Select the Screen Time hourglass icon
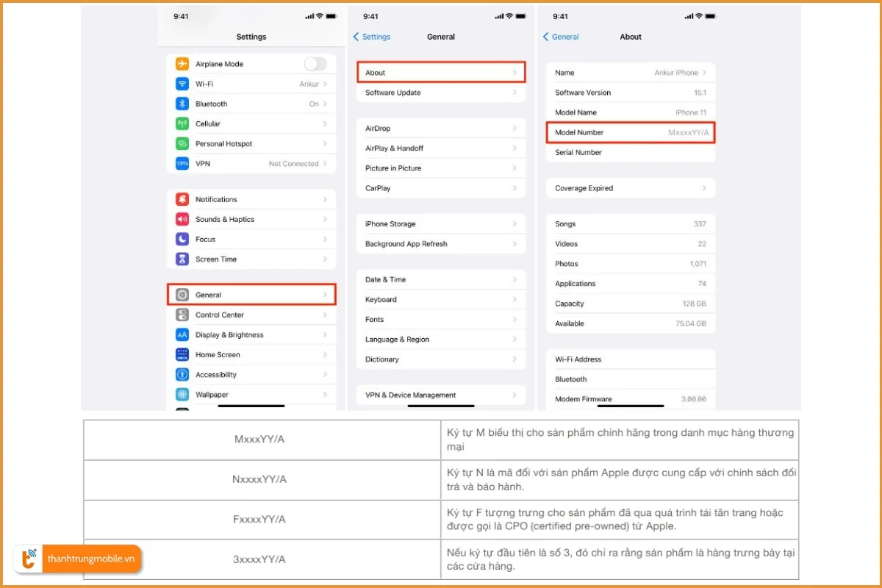The image size is (882, 588). click(x=182, y=259)
